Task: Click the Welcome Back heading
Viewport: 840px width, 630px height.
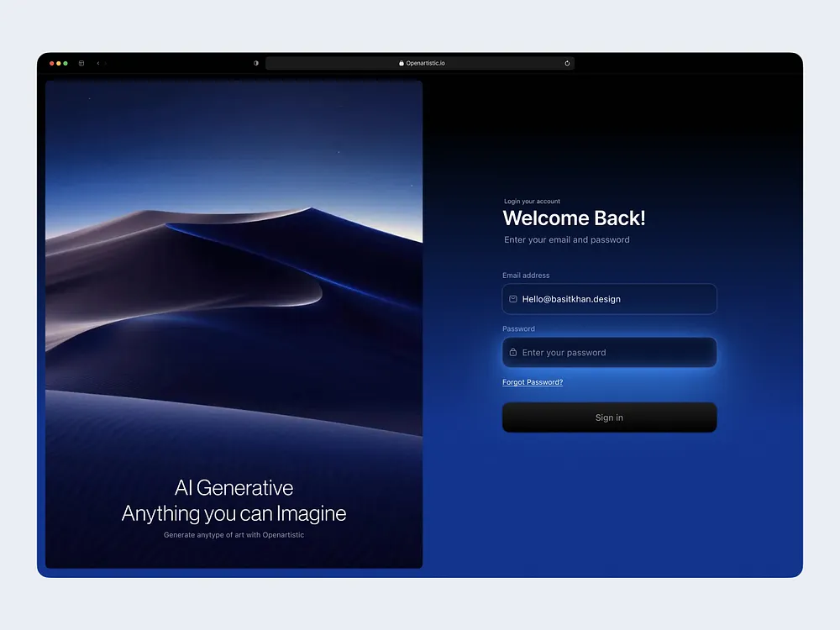Action: 574,218
